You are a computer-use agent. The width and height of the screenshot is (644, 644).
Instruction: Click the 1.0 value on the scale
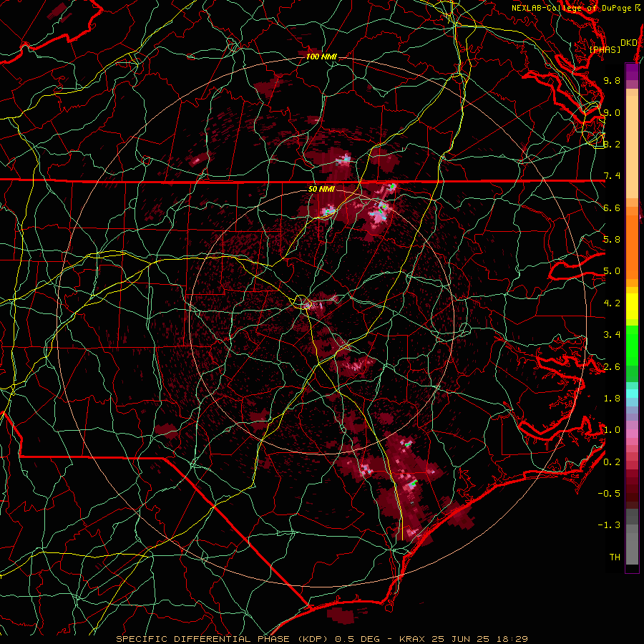(612, 431)
